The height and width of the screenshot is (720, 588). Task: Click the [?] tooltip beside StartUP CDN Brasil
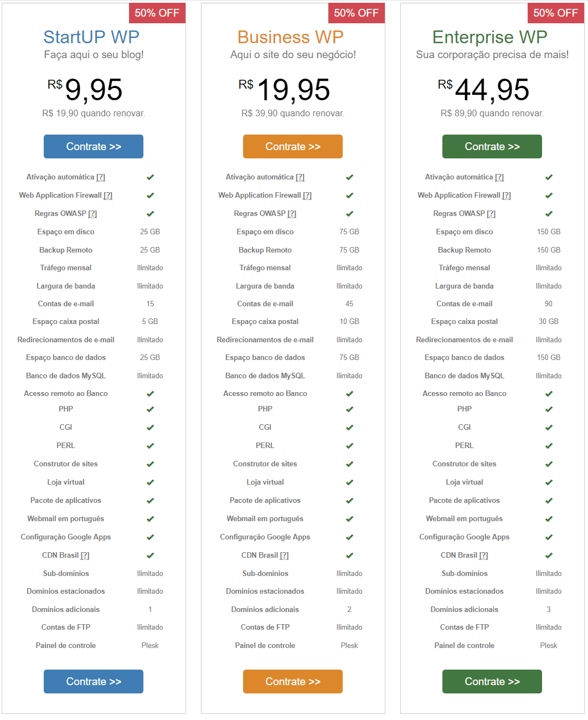coord(85,556)
